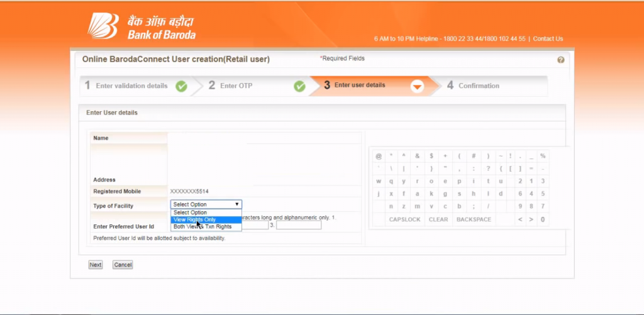Click the orange down-arrow icon on step 3

418,86
